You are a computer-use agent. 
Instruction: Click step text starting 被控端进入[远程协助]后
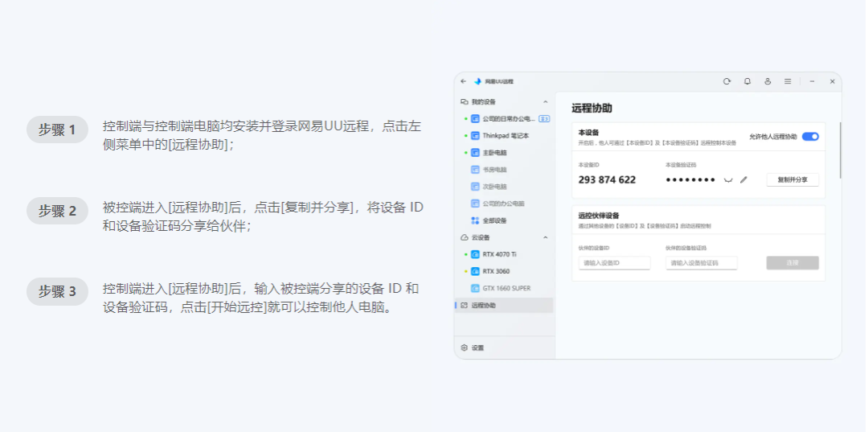pyautogui.click(x=263, y=216)
